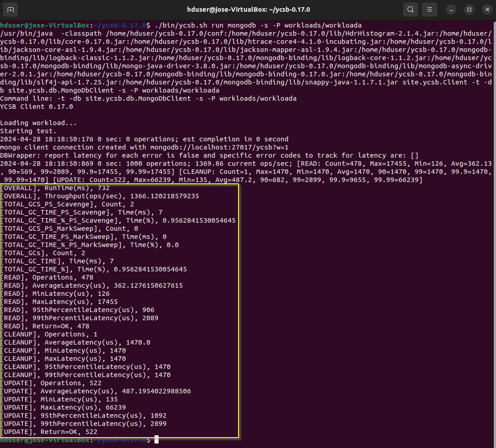Click the mongo client connection created line
Screen dimensions: 496x448
tap(144, 147)
